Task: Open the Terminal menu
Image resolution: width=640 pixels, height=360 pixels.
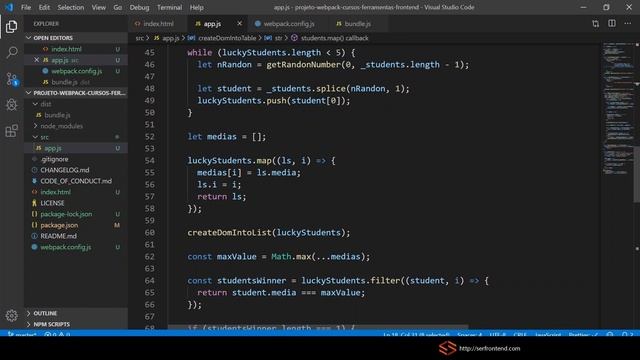Action: pos(169,7)
